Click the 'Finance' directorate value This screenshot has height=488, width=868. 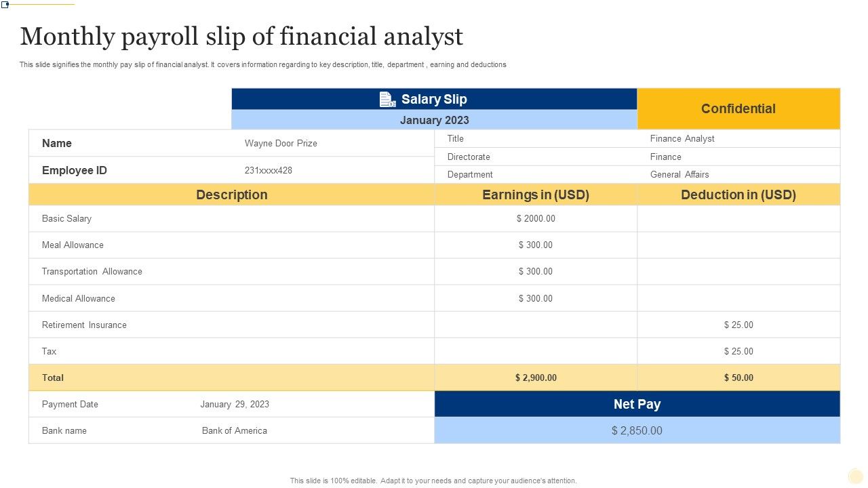click(x=666, y=157)
